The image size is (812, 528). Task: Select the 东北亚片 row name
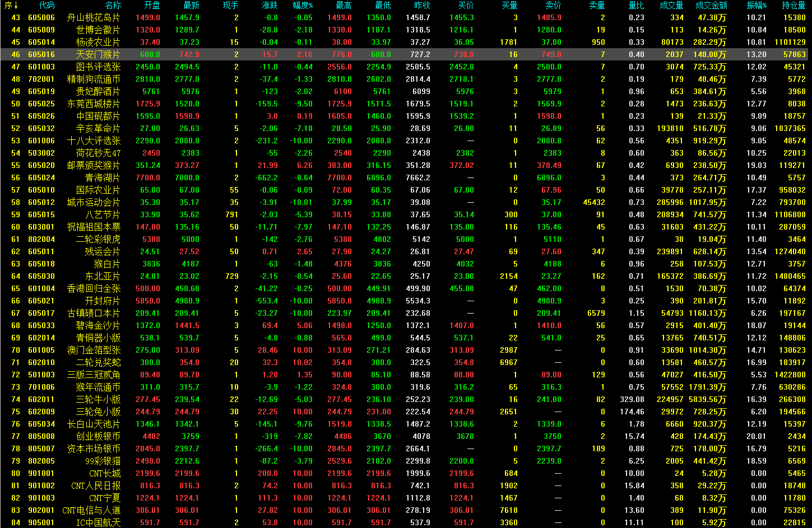[x=103, y=276]
